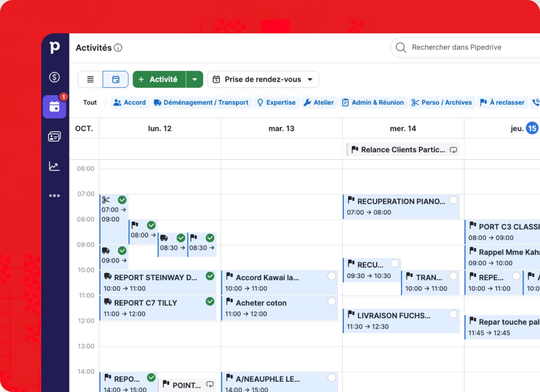Uncheck REPORT C7 TILLY done mark
This screenshot has height=392, width=540.
click(x=210, y=302)
